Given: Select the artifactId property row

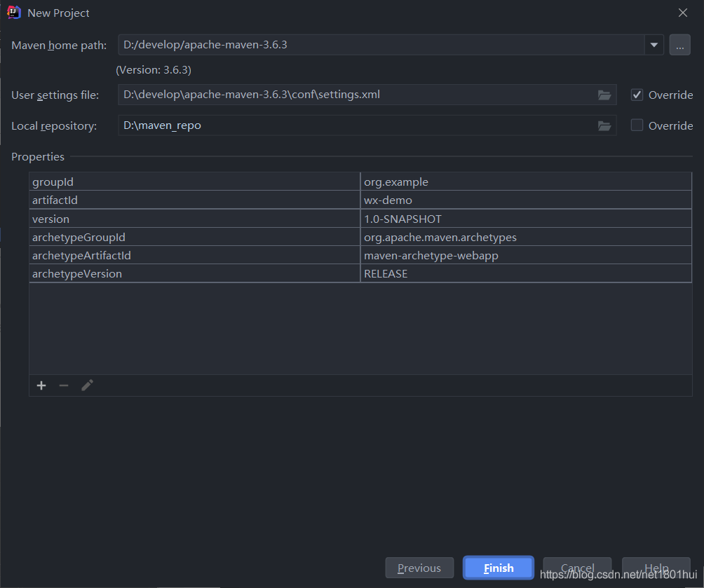Looking at the screenshot, I should click(x=360, y=200).
